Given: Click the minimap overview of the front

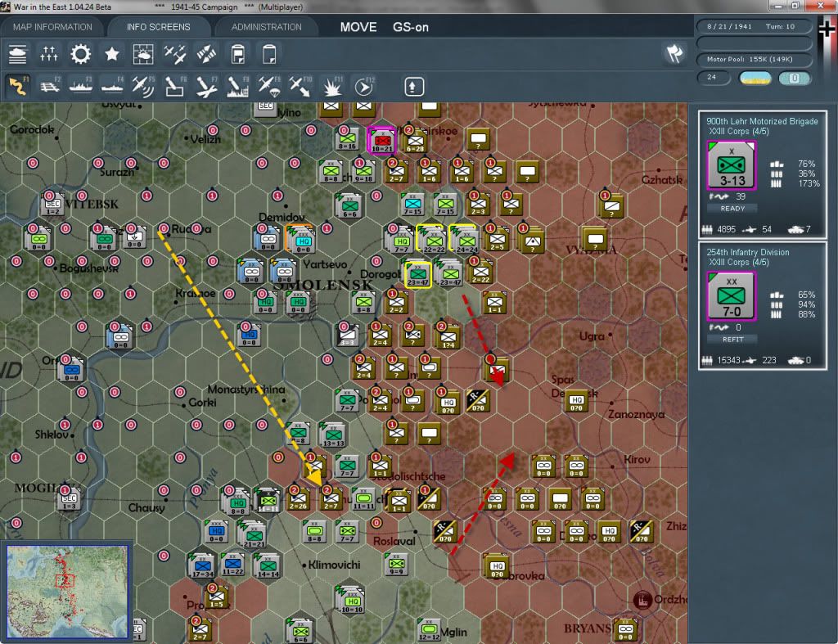Looking at the screenshot, I should 67,591.
